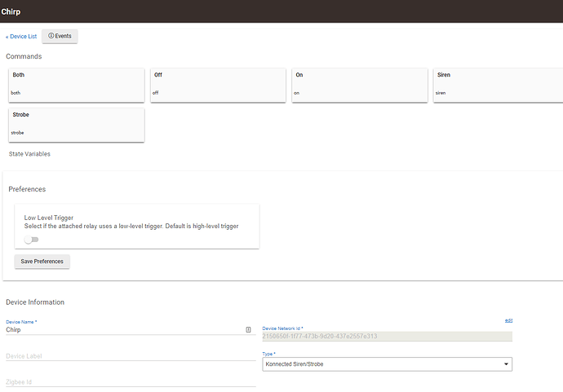Click into the Device Label field
Image resolution: width=563 pixels, height=392 pixels.
131,356
